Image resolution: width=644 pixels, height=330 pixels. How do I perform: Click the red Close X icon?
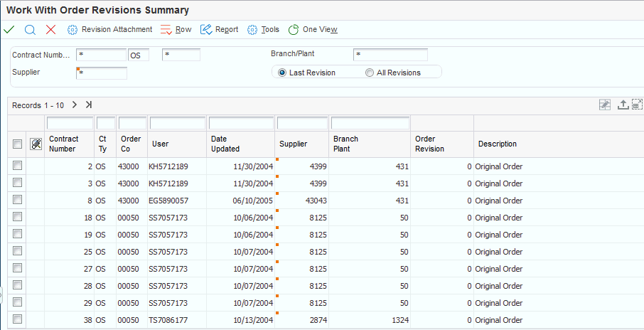pyautogui.click(x=50, y=30)
